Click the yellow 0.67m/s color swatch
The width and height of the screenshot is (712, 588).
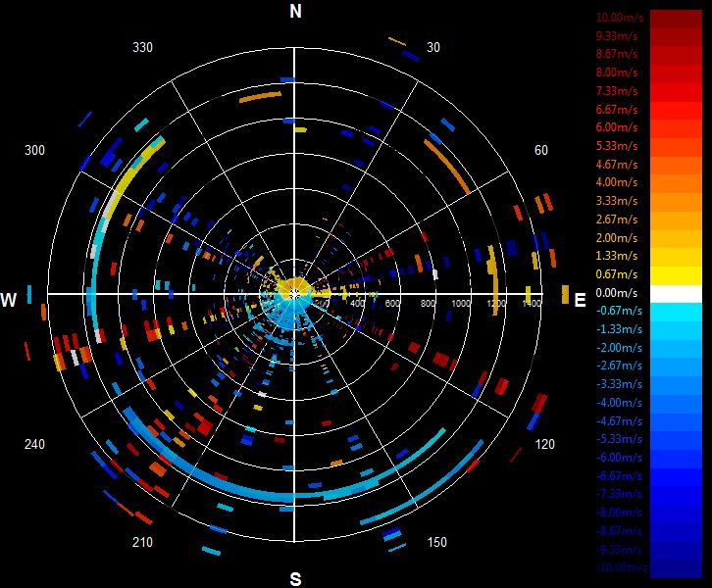676,275
